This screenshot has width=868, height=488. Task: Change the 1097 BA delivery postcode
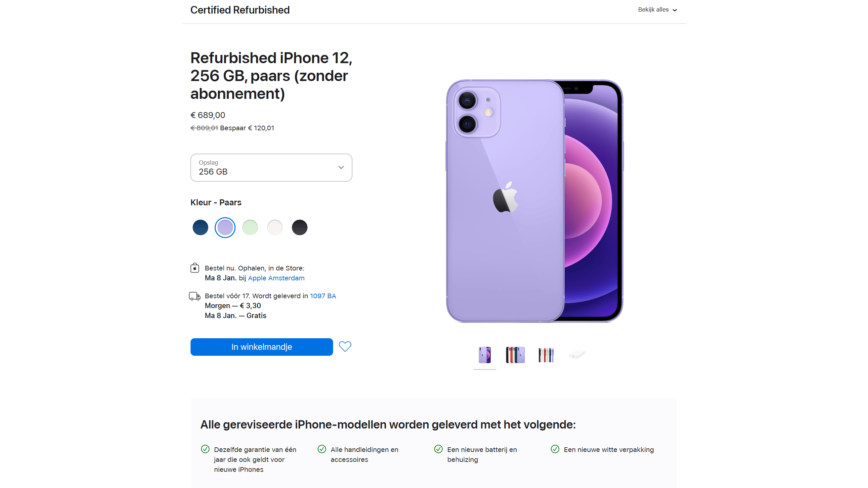[323, 296]
